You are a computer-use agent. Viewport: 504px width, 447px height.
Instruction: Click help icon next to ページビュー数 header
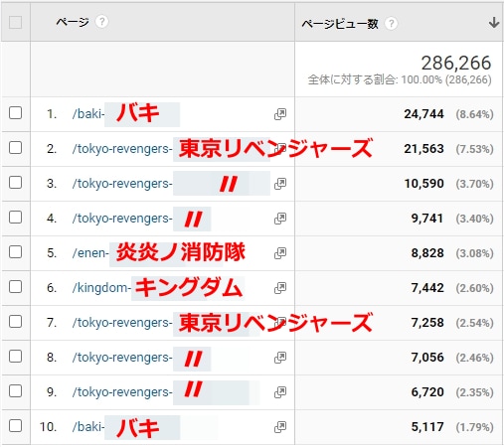pos(391,24)
